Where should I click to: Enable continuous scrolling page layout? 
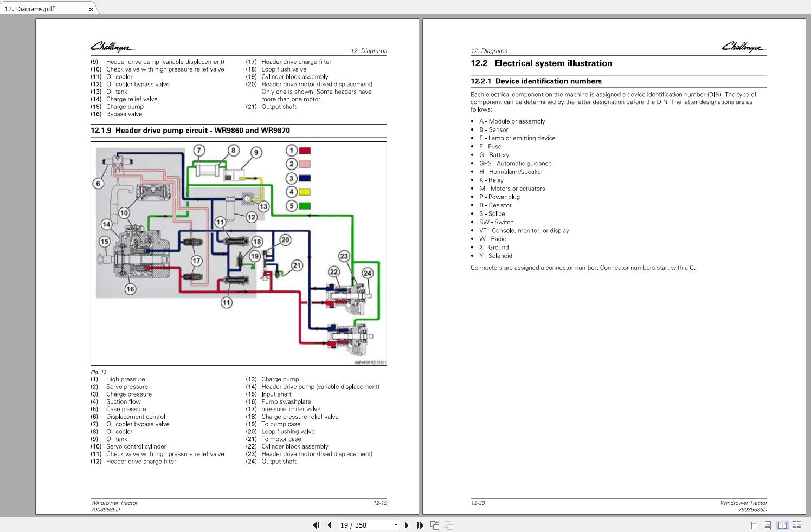coord(768,525)
